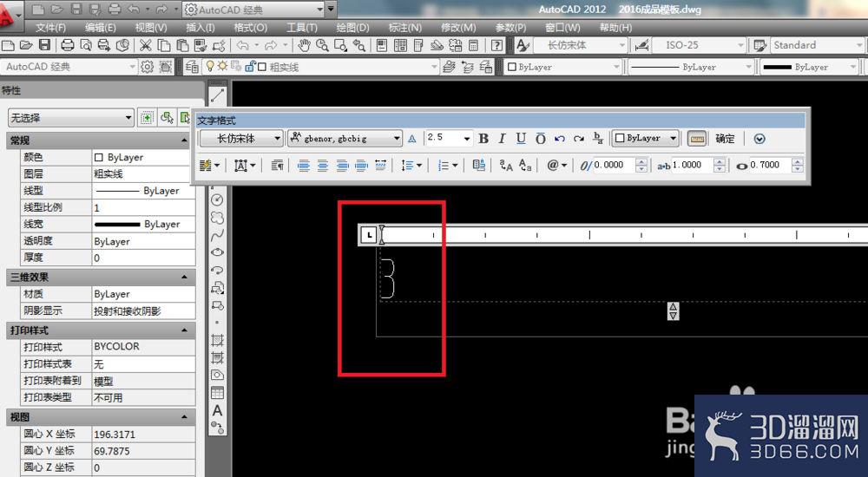
Task: Open the ByLayer text color dropdown
Action: click(x=646, y=139)
